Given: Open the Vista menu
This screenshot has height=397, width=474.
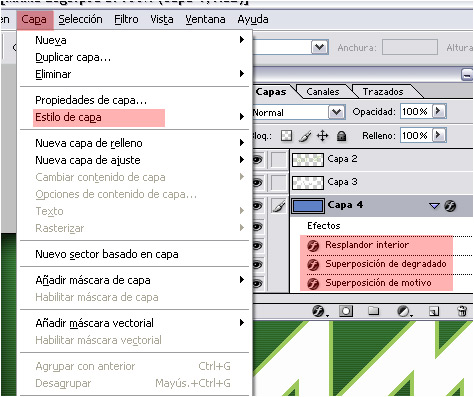Looking at the screenshot, I should 162,20.
